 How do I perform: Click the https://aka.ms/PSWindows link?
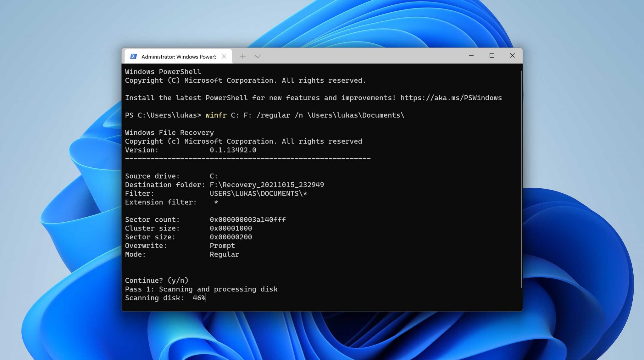coord(451,98)
